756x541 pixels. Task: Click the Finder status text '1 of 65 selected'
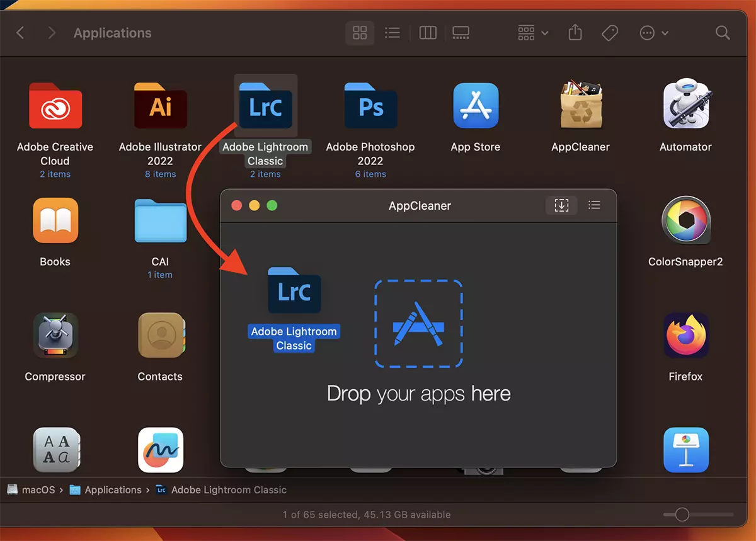[322, 515]
